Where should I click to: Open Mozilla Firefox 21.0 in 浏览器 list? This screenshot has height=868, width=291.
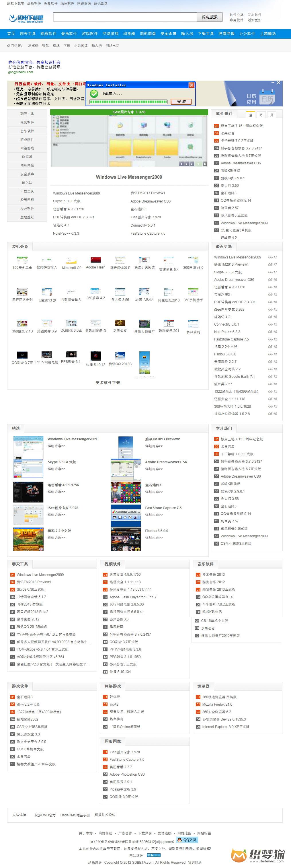click(x=217, y=704)
